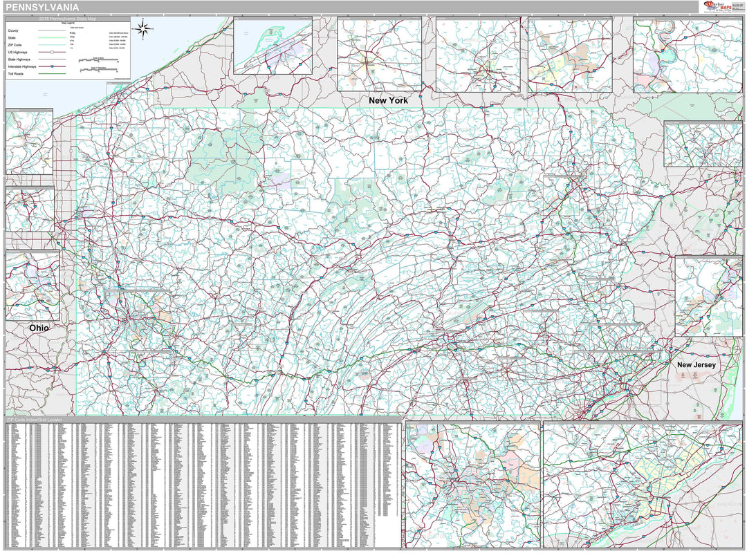The width and height of the screenshot is (747, 560).
Task: Select the Interstate Highways shield symbol in legend
Action: click(x=52, y=66)
